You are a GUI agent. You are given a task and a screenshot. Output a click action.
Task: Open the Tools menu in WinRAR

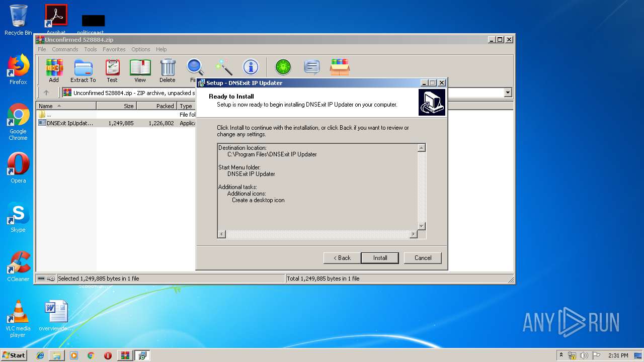point(91,49)
